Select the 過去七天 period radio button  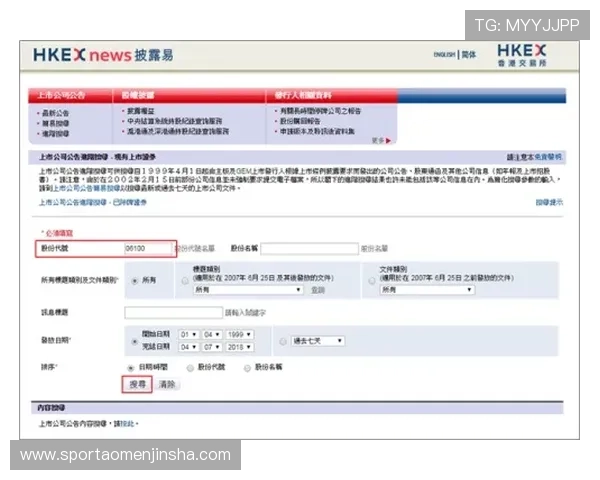283,341
